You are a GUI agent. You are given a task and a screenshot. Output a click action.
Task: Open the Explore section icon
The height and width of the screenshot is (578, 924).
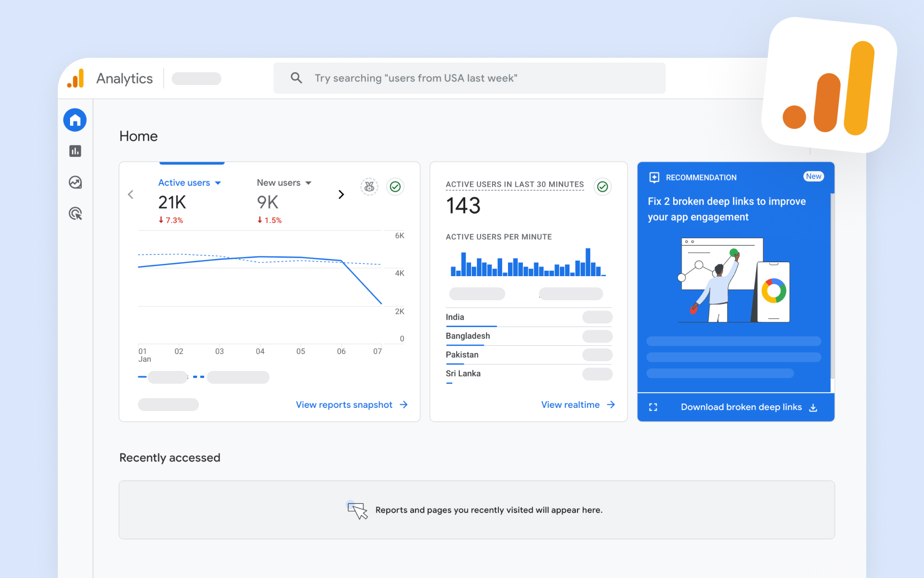pos(75,182)
